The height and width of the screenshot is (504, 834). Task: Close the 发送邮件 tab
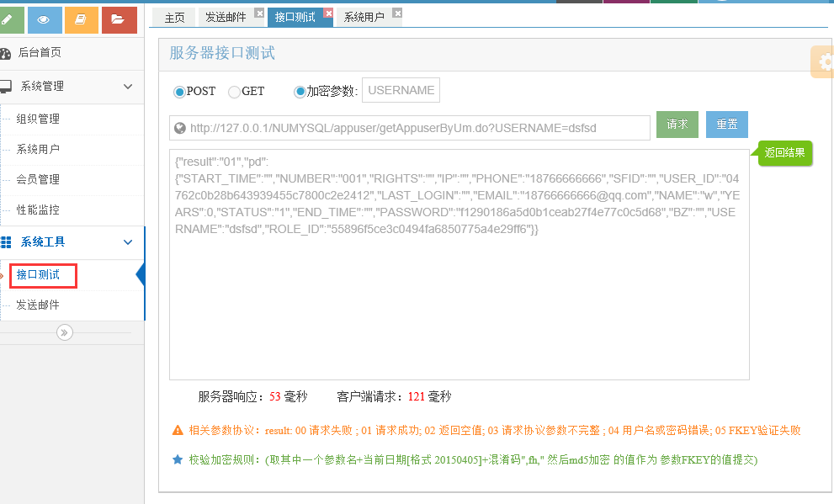coord(259,13)
